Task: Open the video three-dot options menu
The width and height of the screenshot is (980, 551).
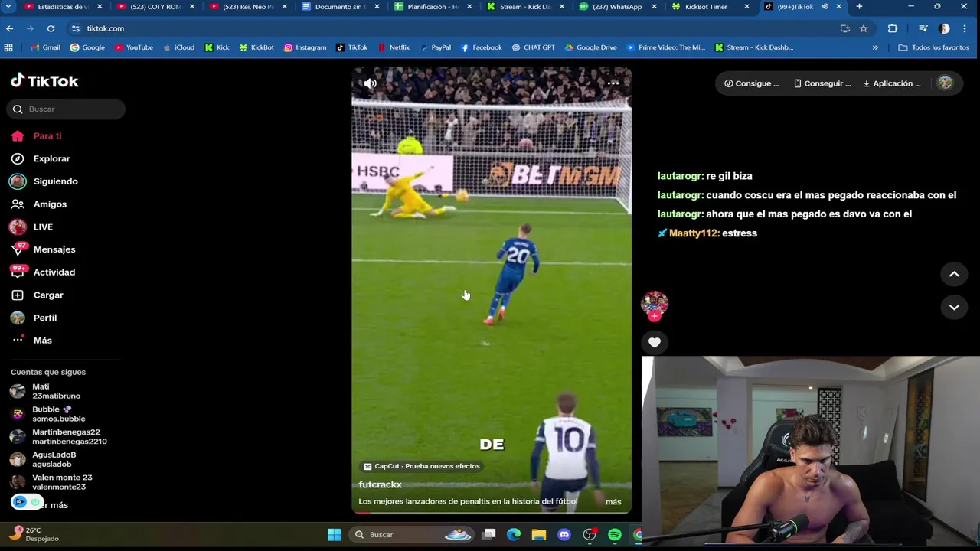Action: (x=613, y=83)
